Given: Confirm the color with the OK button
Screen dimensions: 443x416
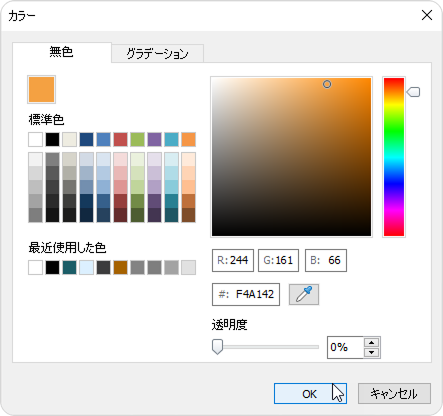Looking at the screenshot, I should tap(310, 394).
